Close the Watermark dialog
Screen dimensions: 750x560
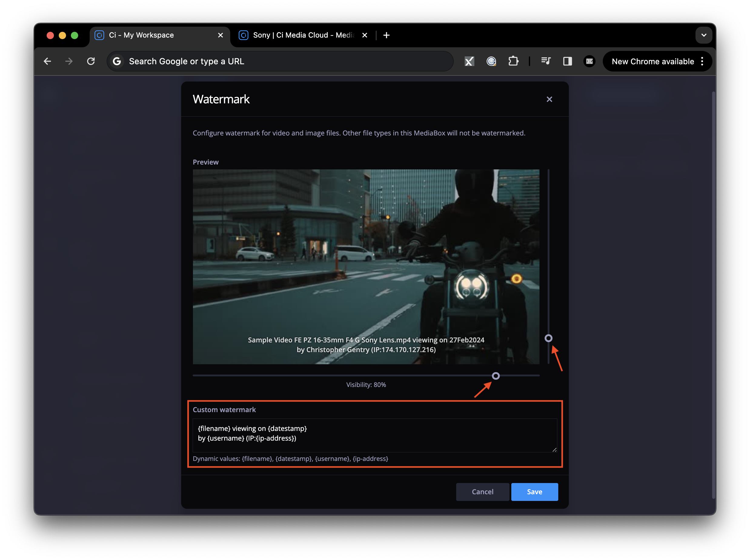pyautogui.click(x=549, y=99)
